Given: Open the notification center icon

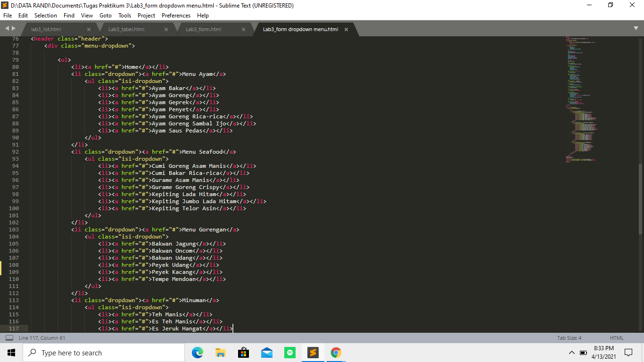Looking at the screenshot, I should (x=628, y=353).
